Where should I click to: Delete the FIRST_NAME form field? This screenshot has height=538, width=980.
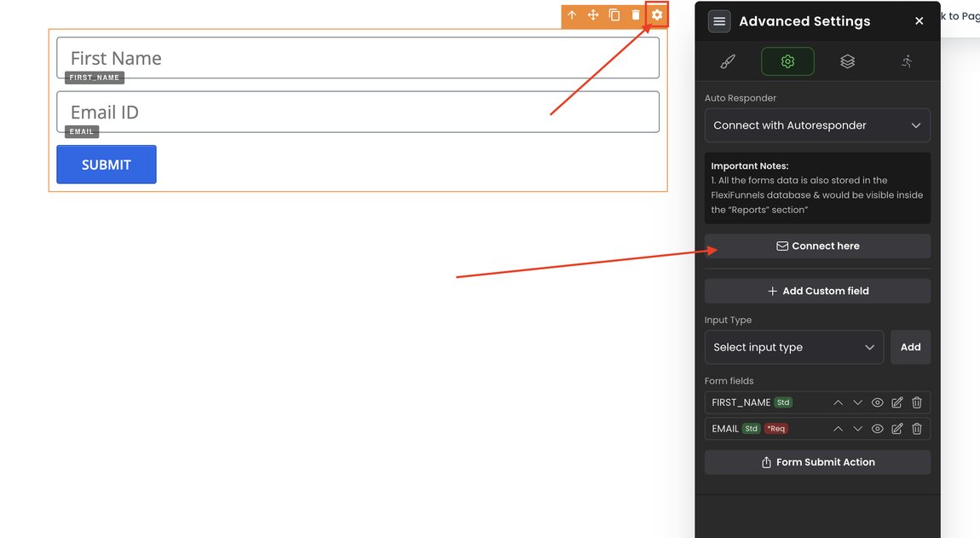(917, 403)
